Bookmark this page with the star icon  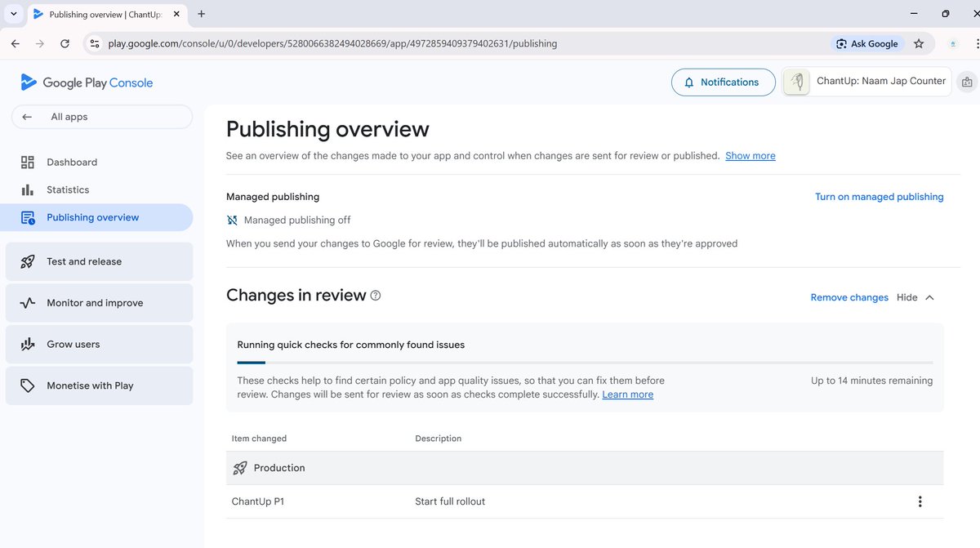(919, 44)
